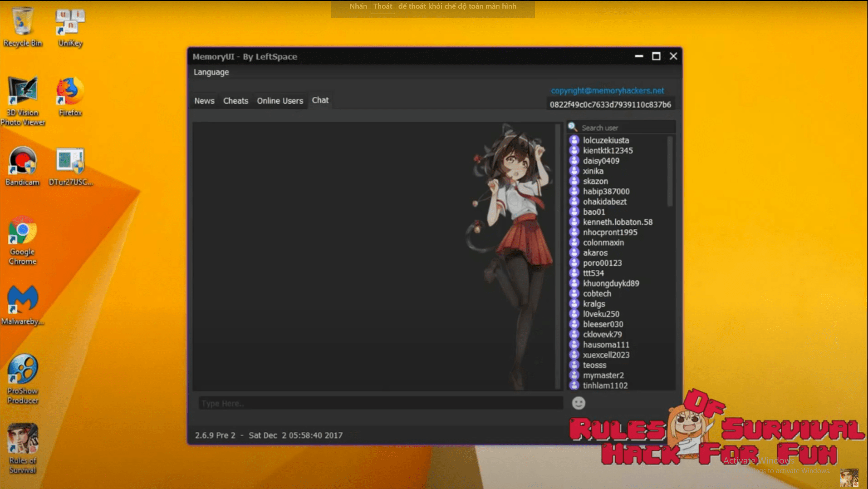
Task: Select the Chat tab
Action: 320,100
